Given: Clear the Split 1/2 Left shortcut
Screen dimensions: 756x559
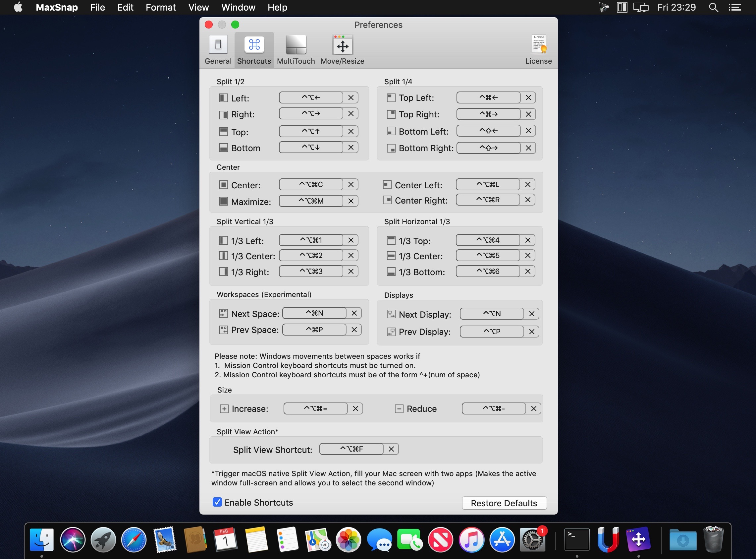Looking at the screenshot, I should (351, 98).
